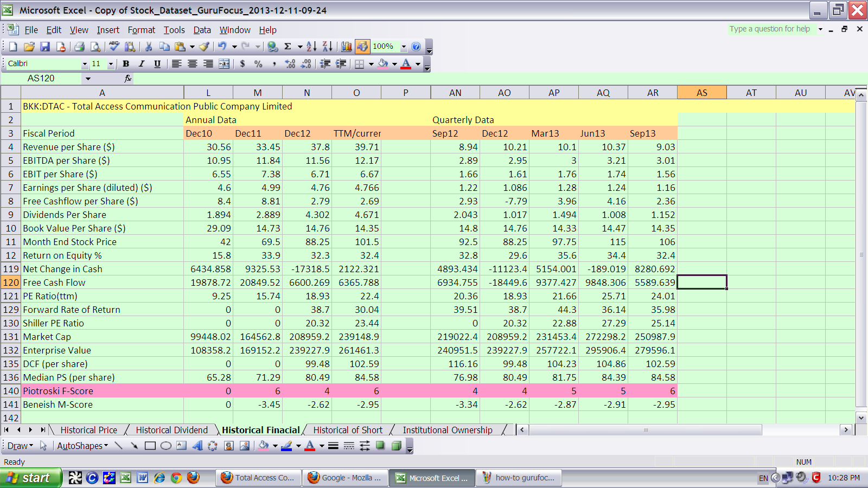Switch to Google - Mozilla taskbar window

[345, 478]
